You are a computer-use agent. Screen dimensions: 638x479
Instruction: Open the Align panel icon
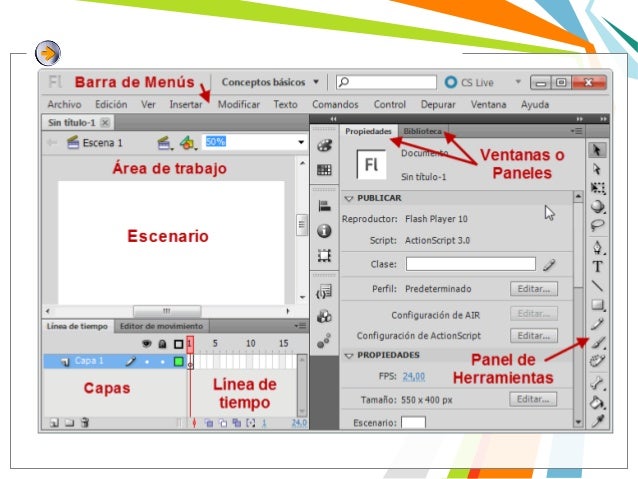(324, 206)
